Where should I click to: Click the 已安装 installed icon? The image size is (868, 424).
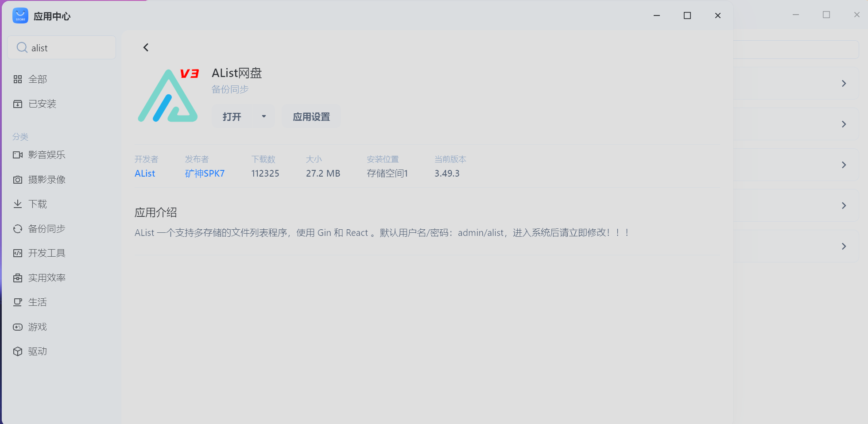click(x=18, y=104)
